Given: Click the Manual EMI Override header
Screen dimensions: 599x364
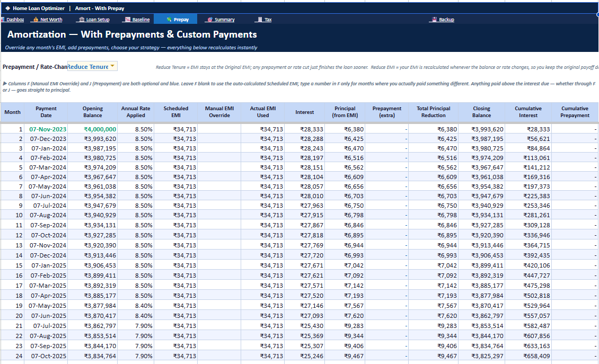Looking at the screenshot, I should (x=219, y=112).
